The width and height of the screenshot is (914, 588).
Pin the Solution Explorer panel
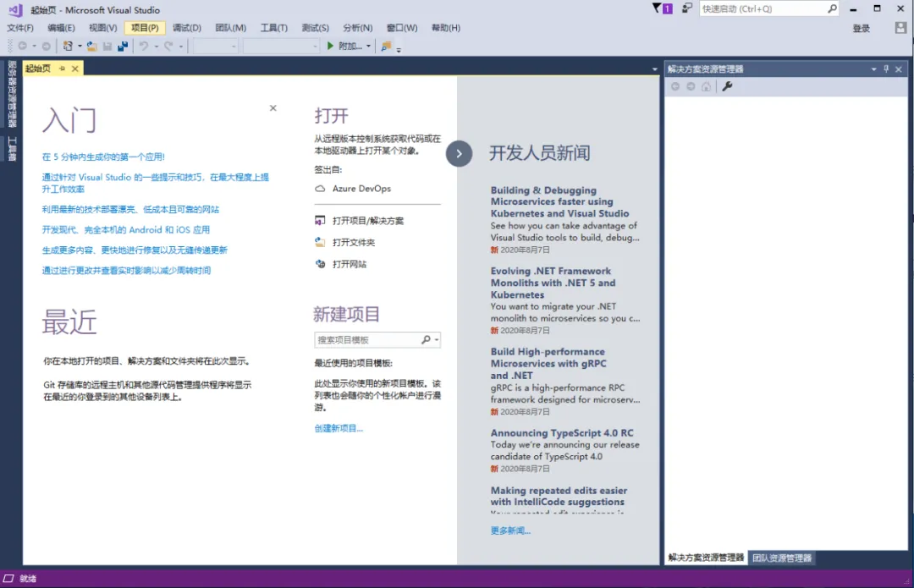coord(886,69)
